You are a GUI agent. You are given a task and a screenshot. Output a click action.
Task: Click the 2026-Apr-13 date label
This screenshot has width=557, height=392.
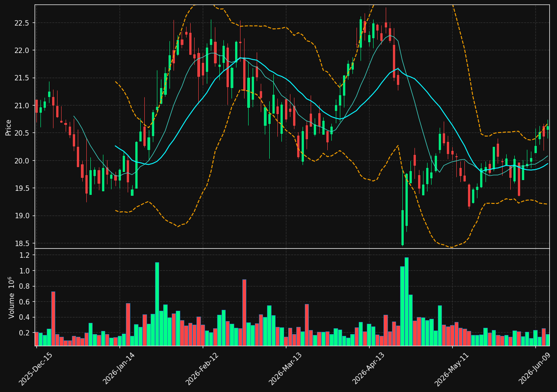click(x=369, y=368)
